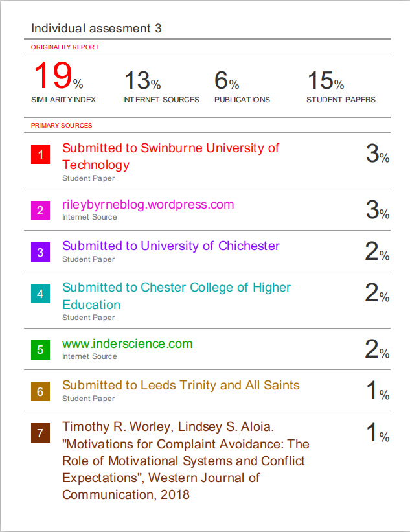Open the www.inderscience.com source link
410x532 pixels.
tap(127, 344)
